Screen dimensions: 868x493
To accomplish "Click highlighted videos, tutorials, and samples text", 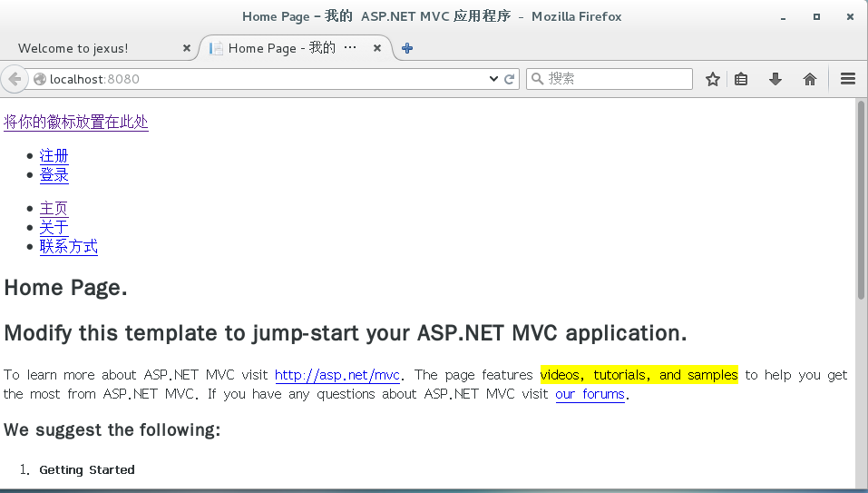I will (x=639, y=374).
